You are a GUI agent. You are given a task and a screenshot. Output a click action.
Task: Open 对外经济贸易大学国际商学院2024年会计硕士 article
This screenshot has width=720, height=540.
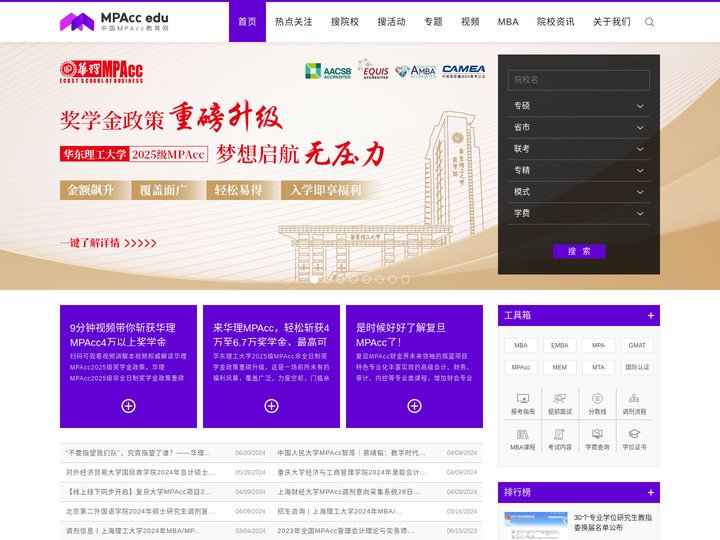pos(141,472)
